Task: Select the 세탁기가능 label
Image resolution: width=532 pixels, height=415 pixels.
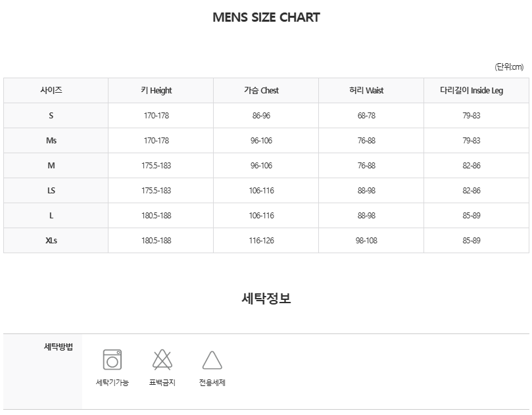Action: 112,382
